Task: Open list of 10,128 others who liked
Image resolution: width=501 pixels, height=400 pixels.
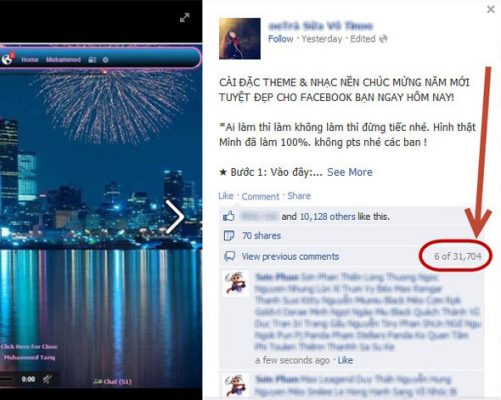Action: (328, 217)
